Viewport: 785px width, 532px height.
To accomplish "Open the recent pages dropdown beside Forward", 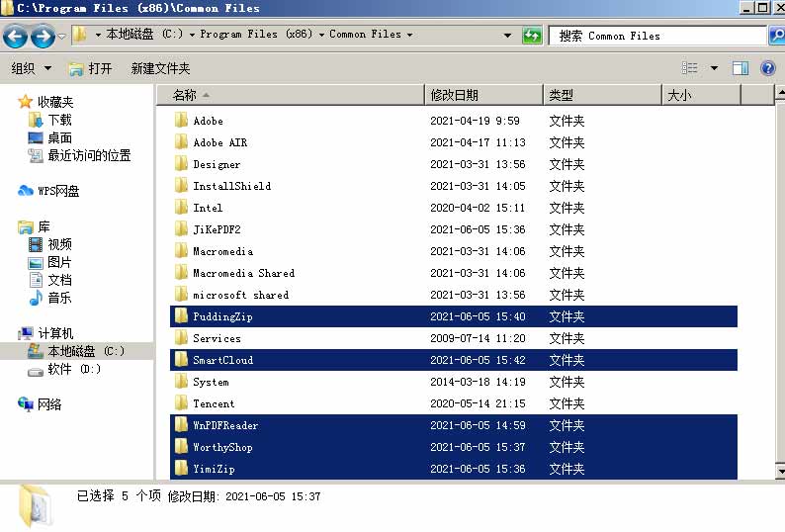I will tap(61, 36).
